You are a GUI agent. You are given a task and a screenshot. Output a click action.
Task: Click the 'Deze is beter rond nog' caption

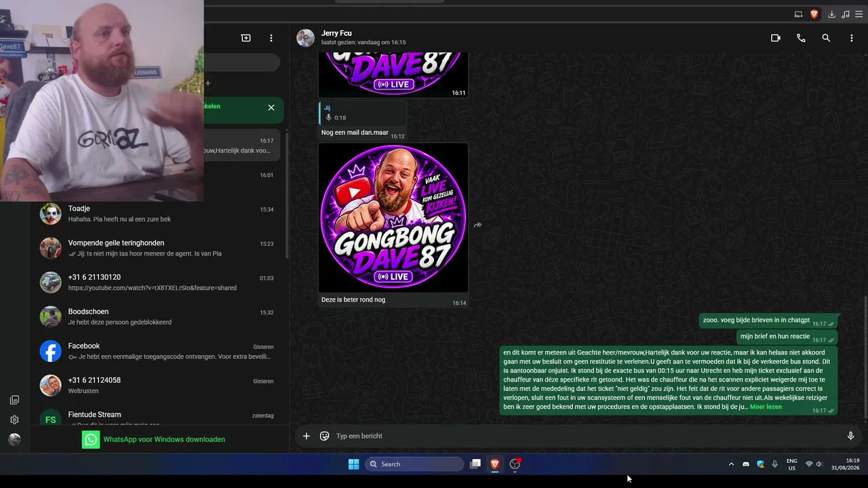[x=353, y=299]
